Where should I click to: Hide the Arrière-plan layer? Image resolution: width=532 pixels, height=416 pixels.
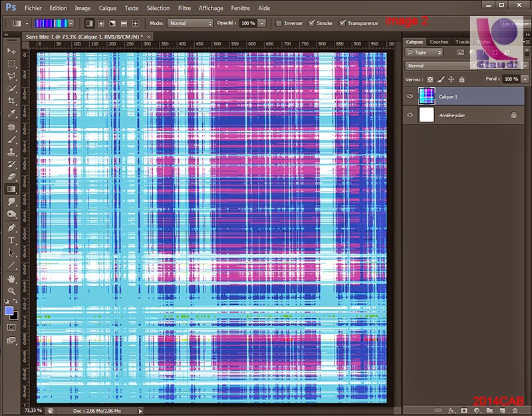click(x=410, y=114)
